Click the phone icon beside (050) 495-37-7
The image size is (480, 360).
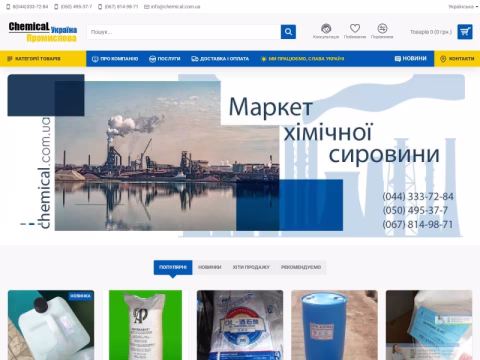coord(56,7)
